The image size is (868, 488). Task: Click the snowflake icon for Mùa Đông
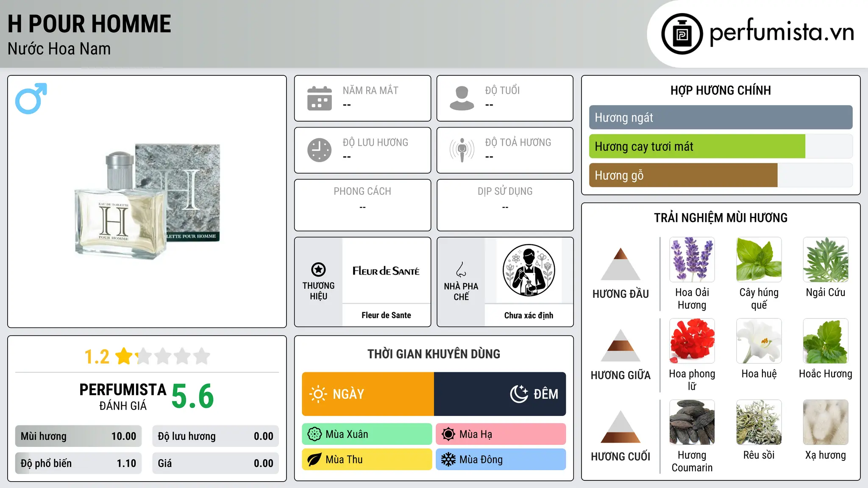coord(448,460)
